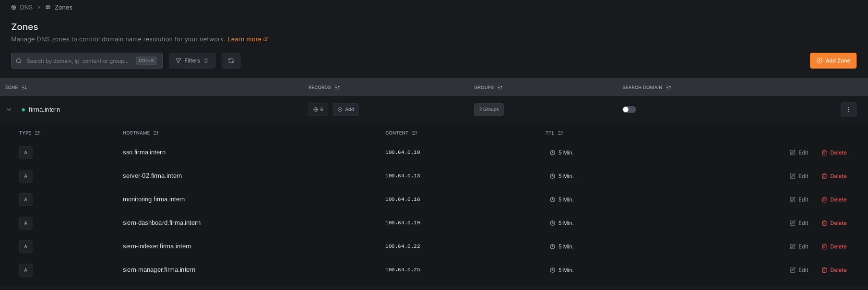Click the Zones breadcrumb icon
This screenshot has height=290, width=868.
[x=48, y=8]
